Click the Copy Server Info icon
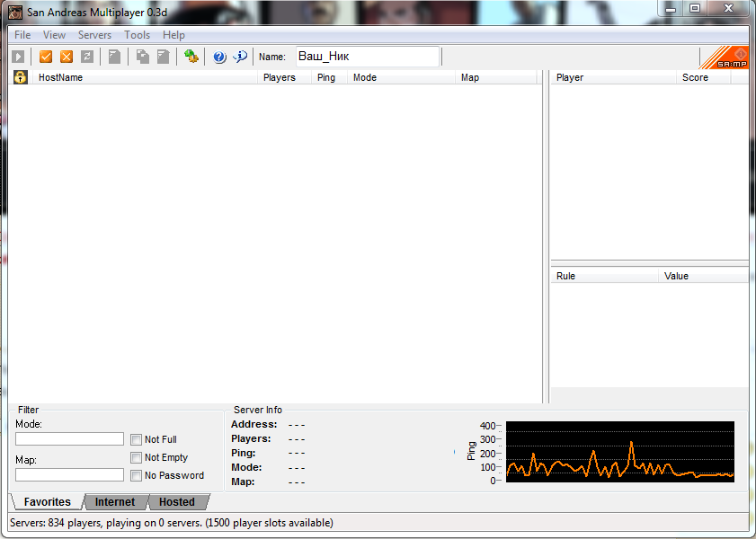This screenshot has width=756, height=539. coord(143,57)
